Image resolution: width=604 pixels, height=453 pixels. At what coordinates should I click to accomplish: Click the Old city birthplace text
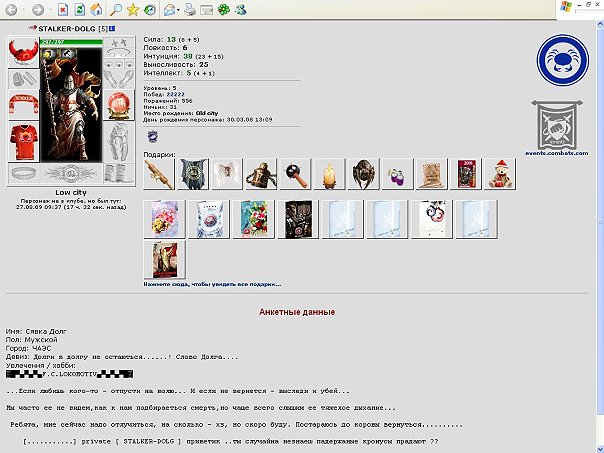point(207,113)
